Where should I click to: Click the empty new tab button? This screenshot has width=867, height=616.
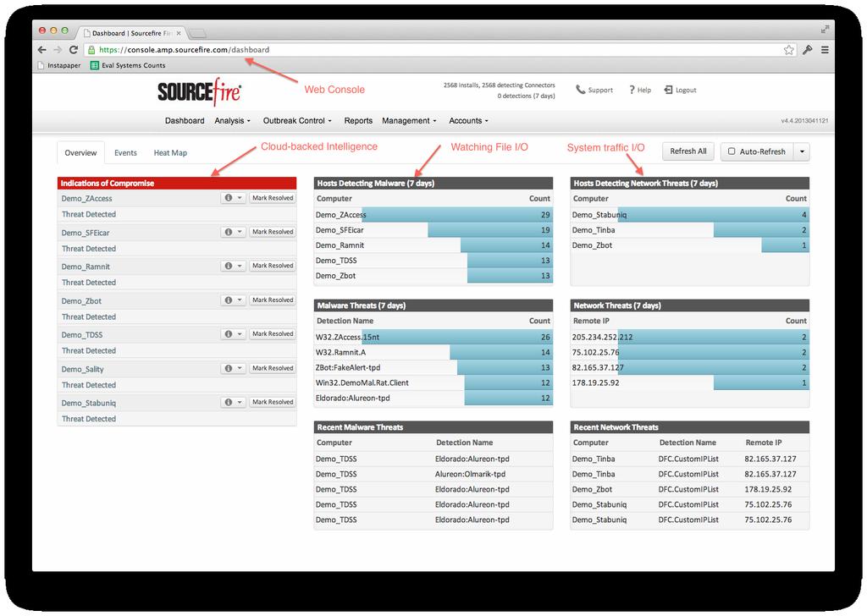[x=198, y=33]
